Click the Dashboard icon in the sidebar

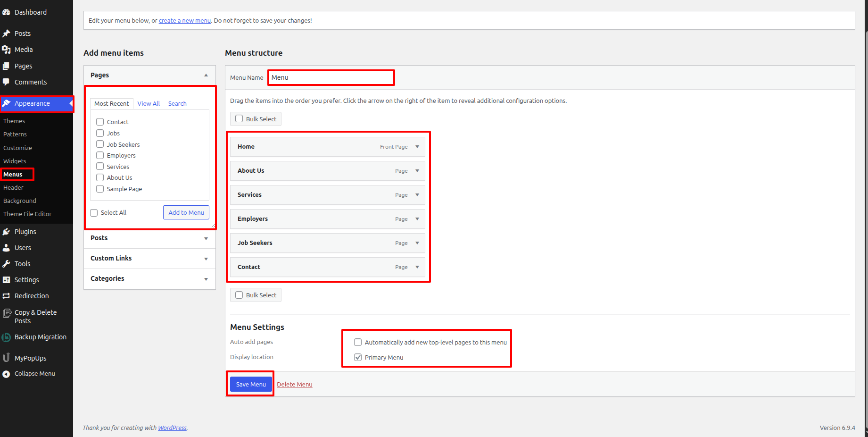click(6, 12)
